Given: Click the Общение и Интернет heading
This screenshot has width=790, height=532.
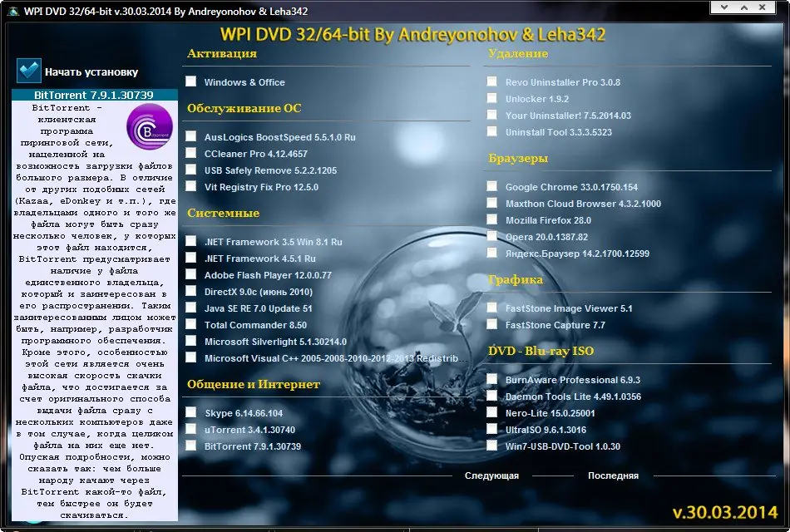Looking at the screenshot, I should tap(254, 384).
